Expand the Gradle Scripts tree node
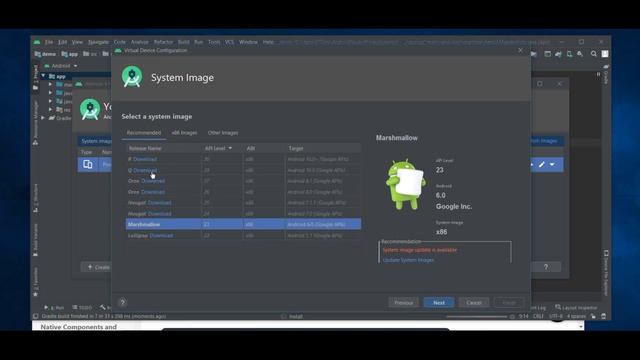Screen dimensions: 640x360 (x=43, y=118)
